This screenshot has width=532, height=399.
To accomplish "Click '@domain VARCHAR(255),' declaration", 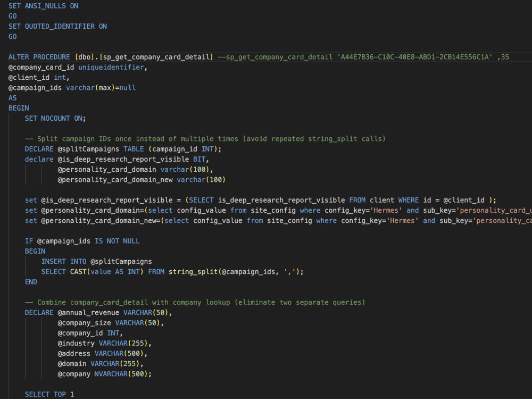I will [x=101, y=363].
